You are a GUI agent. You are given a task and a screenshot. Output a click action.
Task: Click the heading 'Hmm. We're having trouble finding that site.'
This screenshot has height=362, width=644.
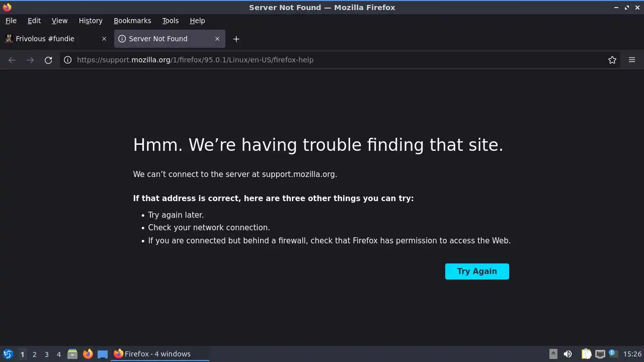pyautogui.click(x=318, y=145)
